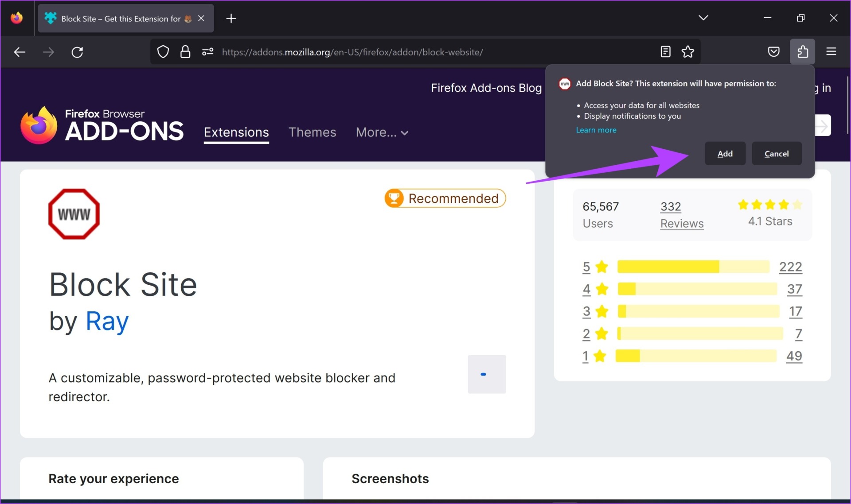Viewport: 851px width, 504px height.
Task: Open a new tab with plus button
Action: (231, 18)
